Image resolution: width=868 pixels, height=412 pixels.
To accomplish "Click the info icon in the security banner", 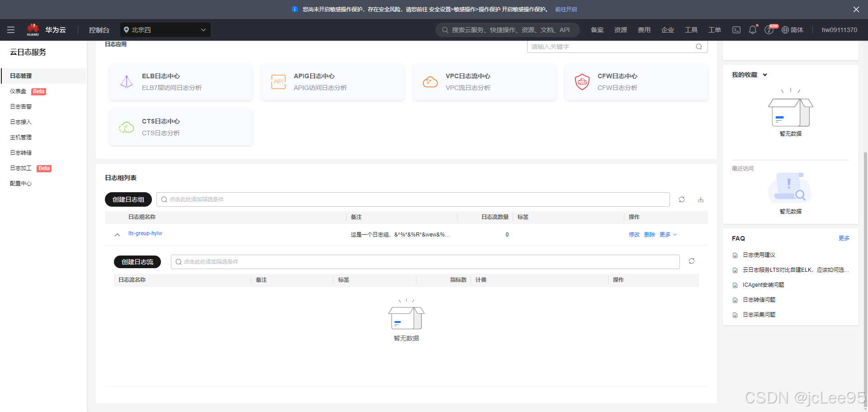I will tap(295, 9).
